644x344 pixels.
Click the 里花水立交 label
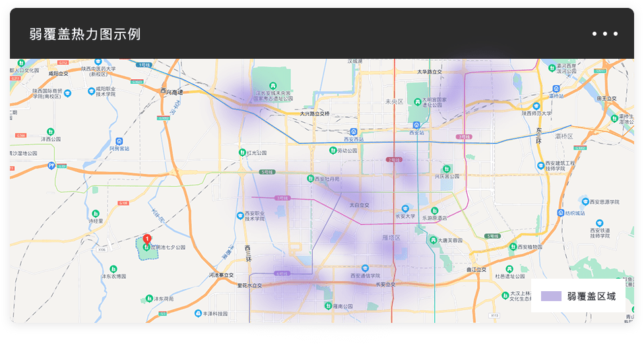tap(249, 285)
